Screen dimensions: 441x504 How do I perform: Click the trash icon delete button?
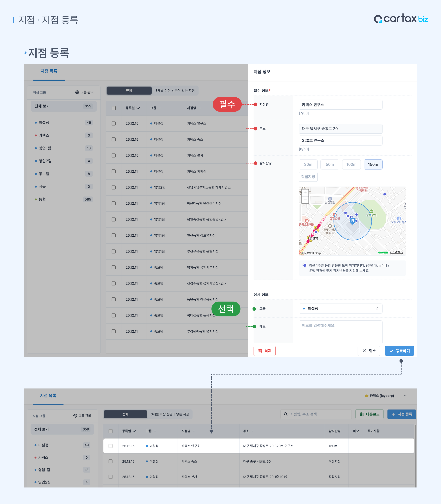(265, 351)
